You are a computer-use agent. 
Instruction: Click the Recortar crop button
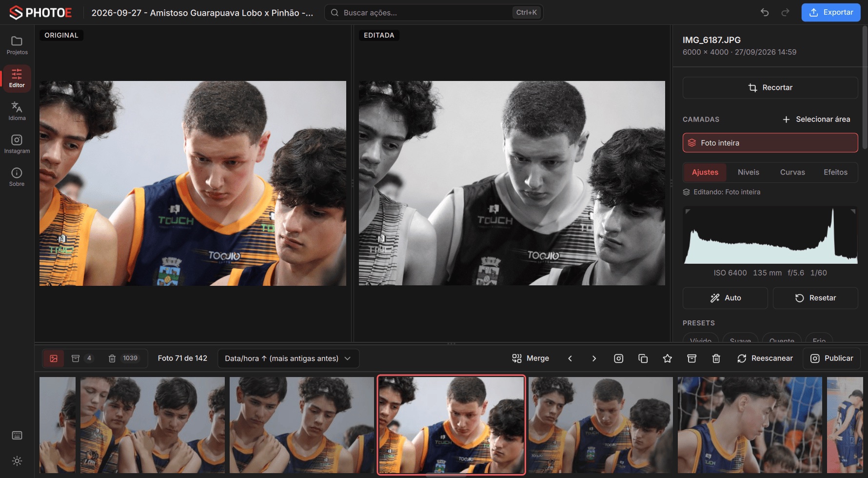pos(770,88)
